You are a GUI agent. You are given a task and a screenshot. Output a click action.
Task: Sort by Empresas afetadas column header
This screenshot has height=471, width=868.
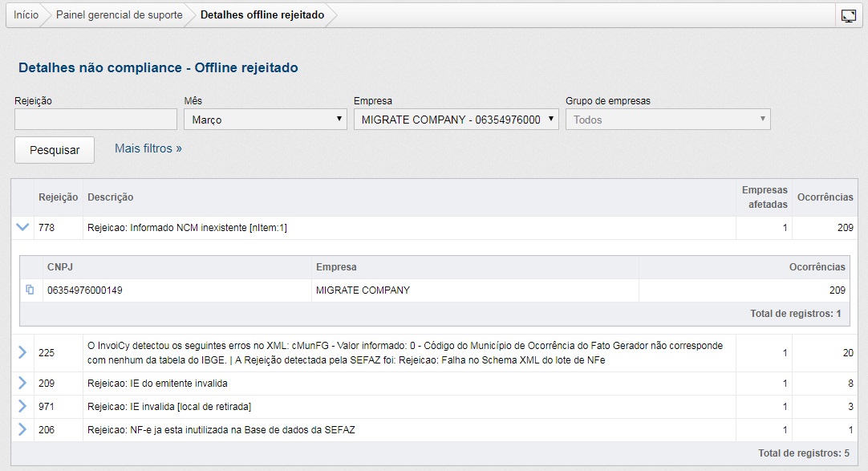tap(765, 197)
